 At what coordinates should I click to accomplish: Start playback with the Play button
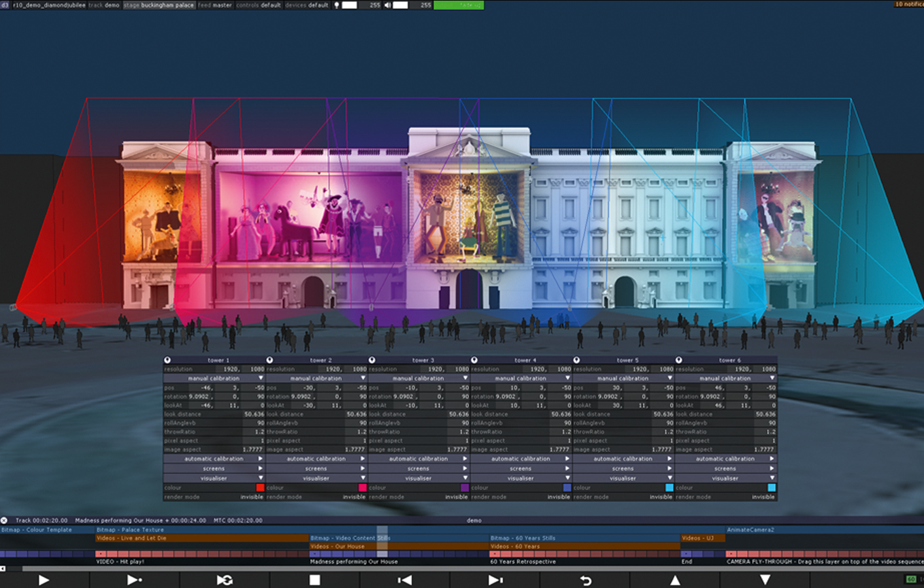click(x=44, y=580)
